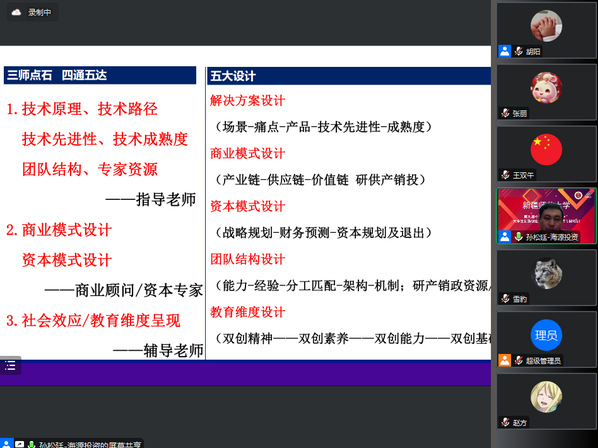
Task: Select 理员 blue circle avatar
Action: coord(546,335)
